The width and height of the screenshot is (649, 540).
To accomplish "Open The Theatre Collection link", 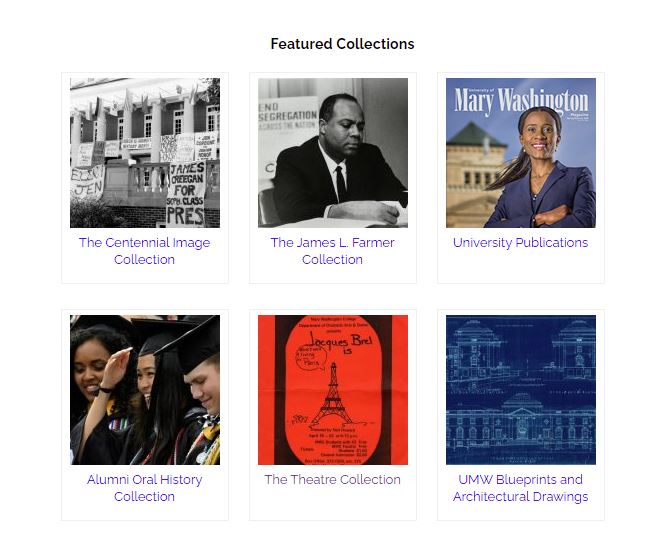I will [332, 480].
